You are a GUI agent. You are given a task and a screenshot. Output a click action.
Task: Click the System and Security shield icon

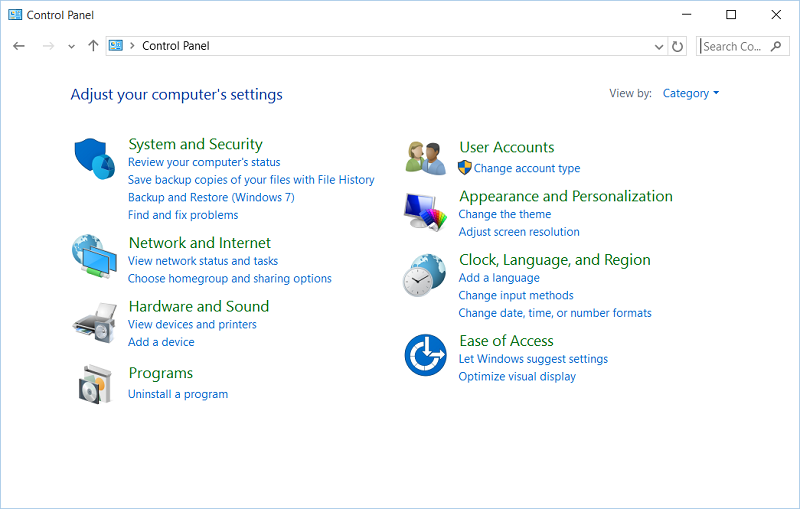coord(95,158)
